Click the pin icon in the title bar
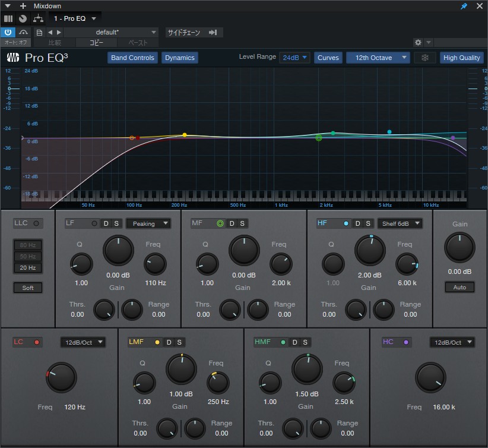The width and height of the screenshot is (488, 448). [x=462, y=6]
